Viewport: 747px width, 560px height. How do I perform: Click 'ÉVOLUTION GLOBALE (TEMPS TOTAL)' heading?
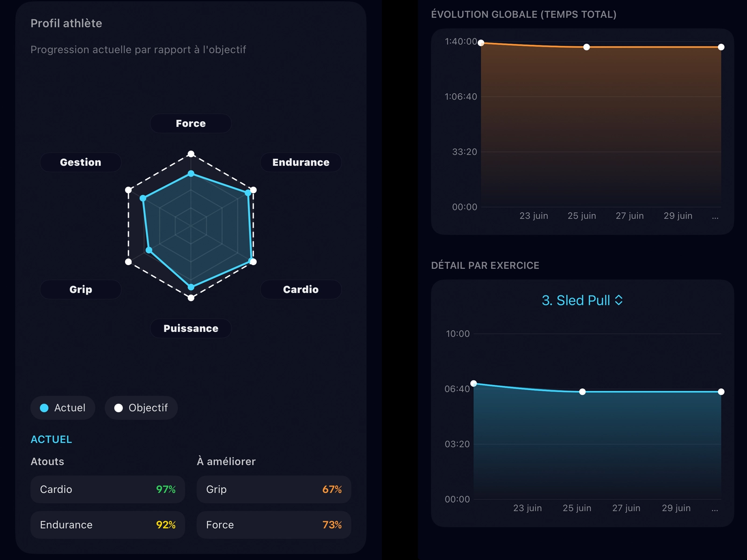524,14
